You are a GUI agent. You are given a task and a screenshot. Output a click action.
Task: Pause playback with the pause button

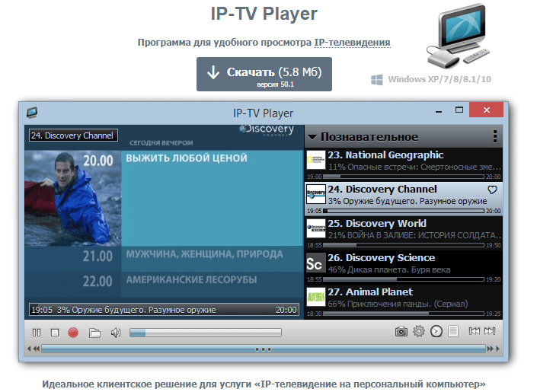[x=37, y=333]
